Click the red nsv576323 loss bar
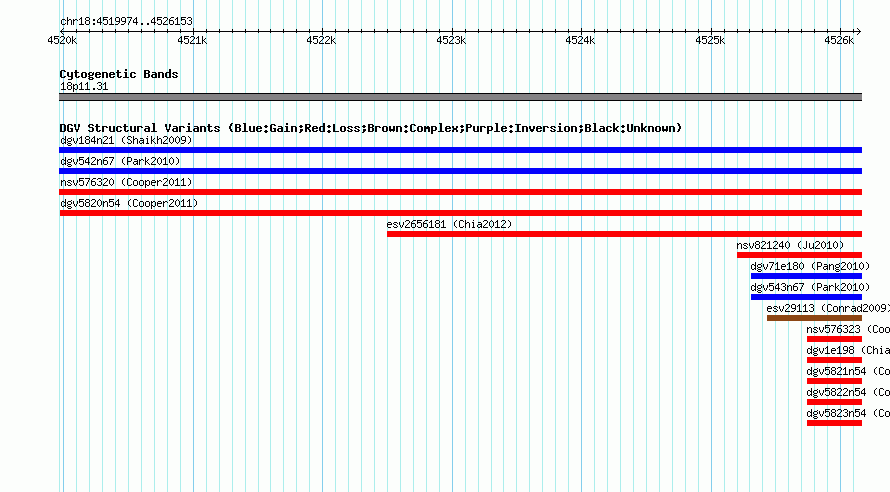890x492 pixels. (834, 339)
